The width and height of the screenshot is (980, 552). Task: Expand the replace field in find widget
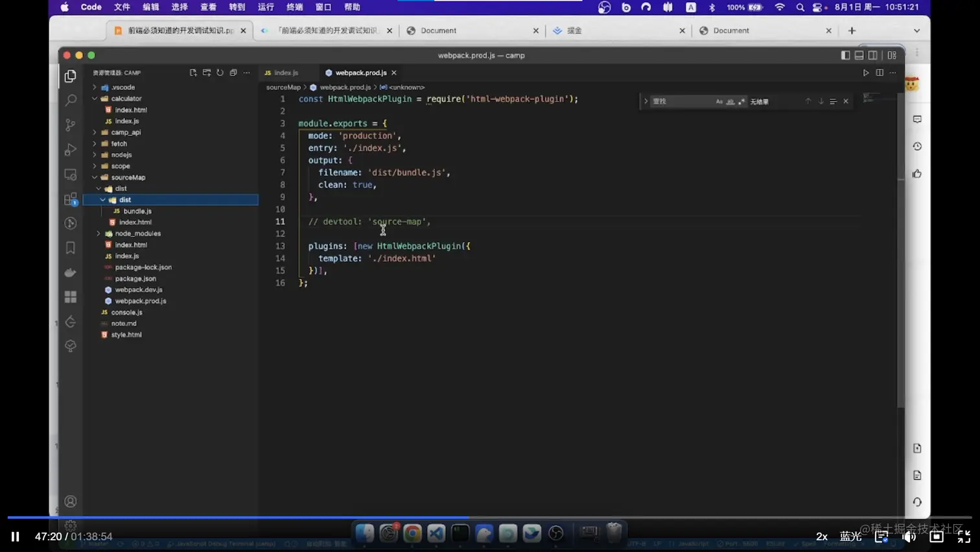coord(646,101)
